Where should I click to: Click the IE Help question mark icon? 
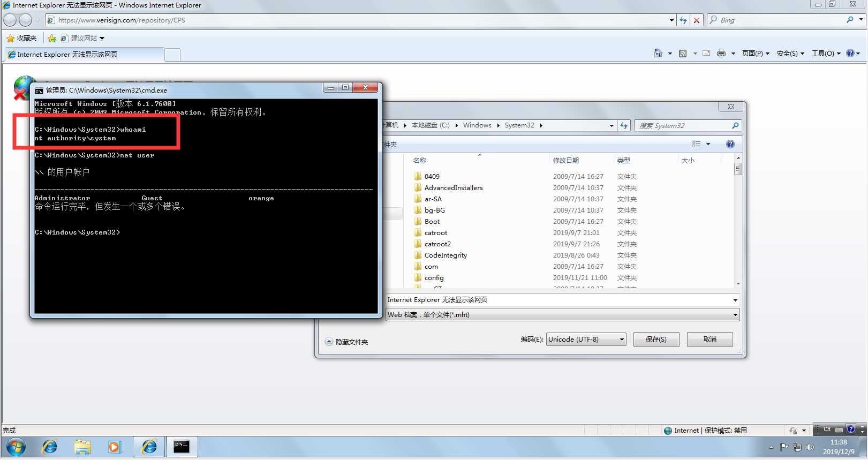pyautogui.click(x=850, y=53)
